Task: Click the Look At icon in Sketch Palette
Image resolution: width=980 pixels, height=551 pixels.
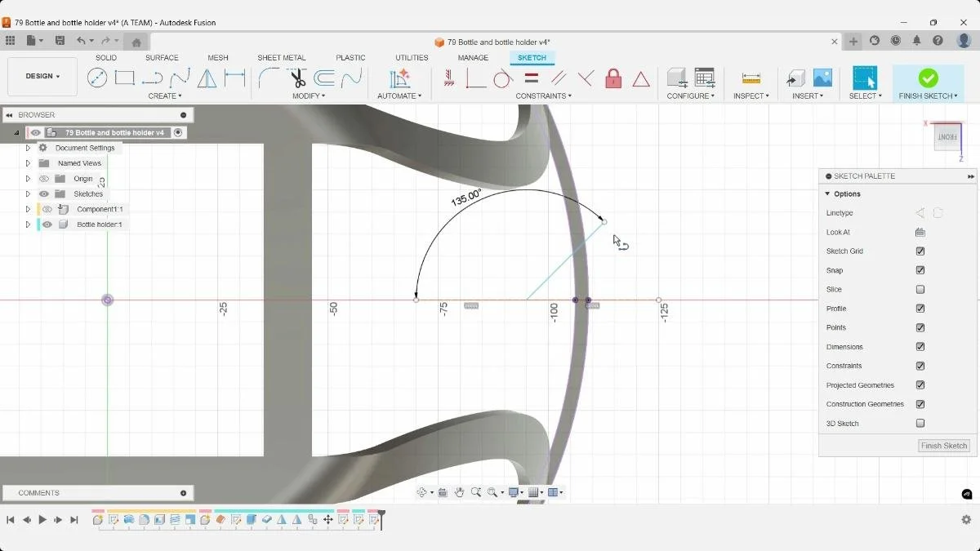Action: [920, 233]
